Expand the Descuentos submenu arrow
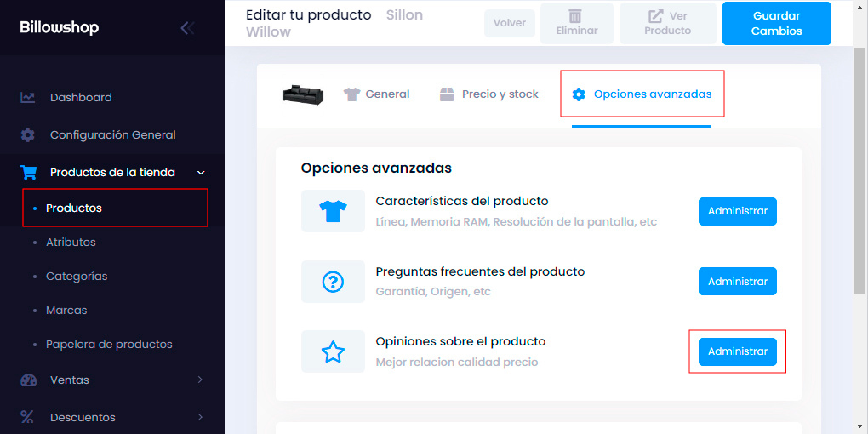This screenshot has height=434, width=868. coord(201,417)
